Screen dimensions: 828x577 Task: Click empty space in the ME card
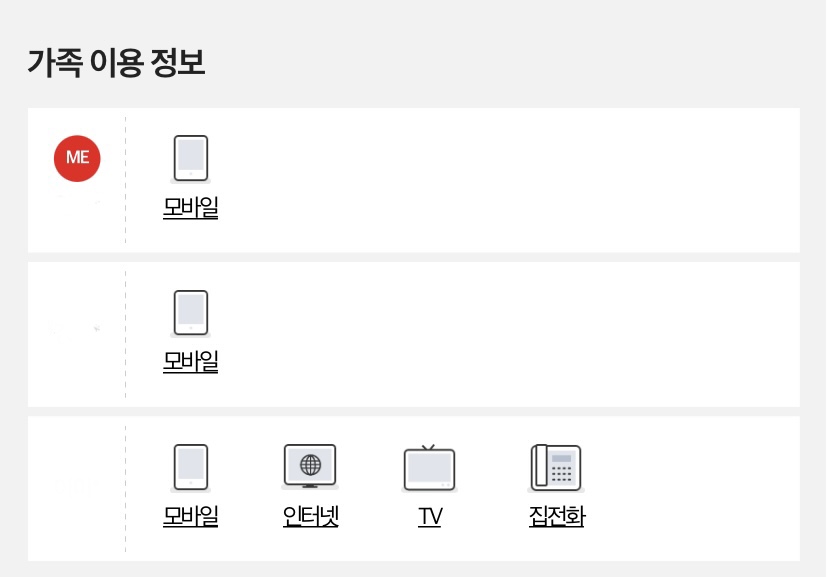[500, 180]
